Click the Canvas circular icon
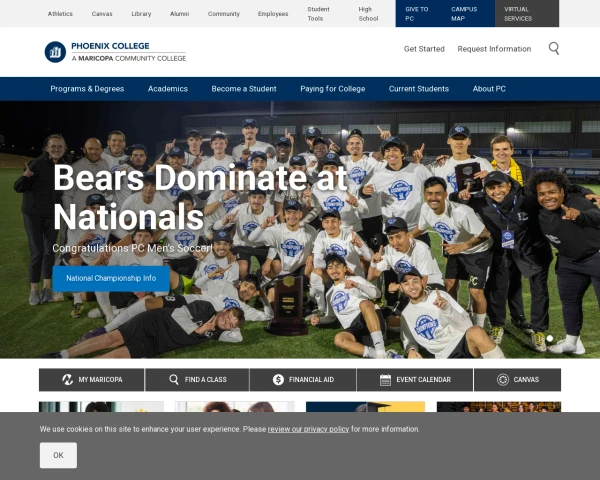Image resolution: width=600 pixels, height=480 pixels. pos(503,379)
